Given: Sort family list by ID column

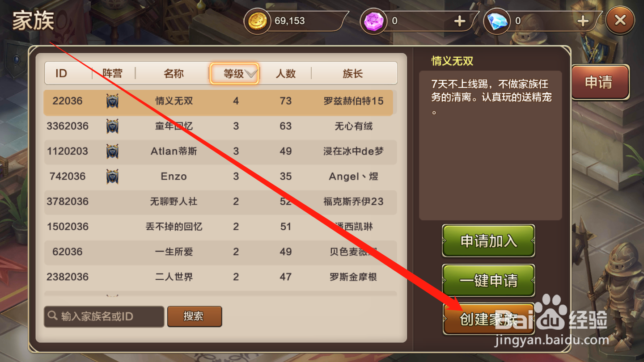Looking at the screenshot, I should point(61,74).
